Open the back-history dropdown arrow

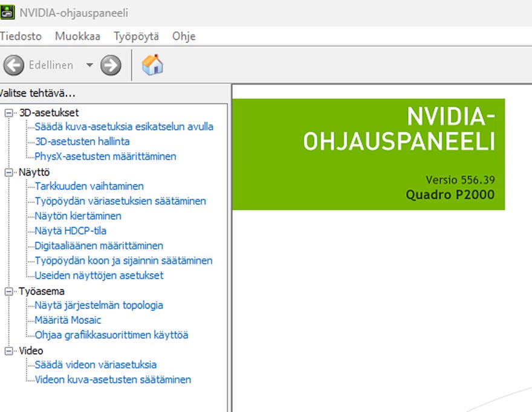(x=89, y=65)
